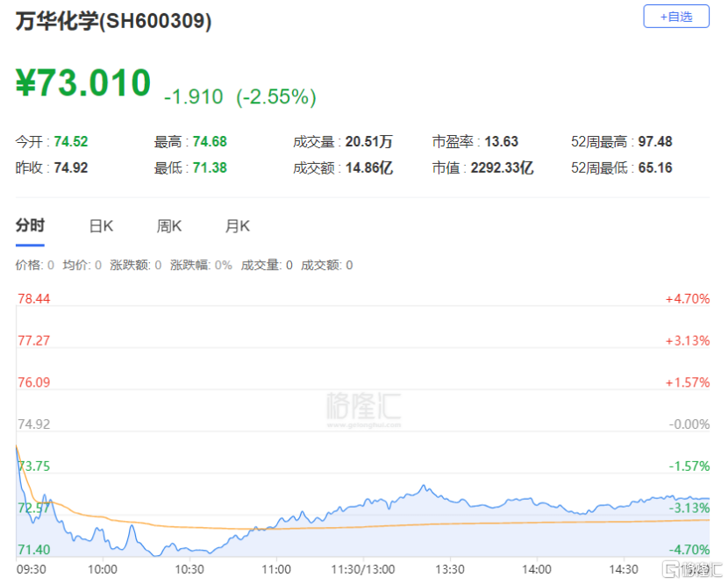728x584 pixels.
Task: Open the 日K daily candlestick tab
Action: coord(101,226)
